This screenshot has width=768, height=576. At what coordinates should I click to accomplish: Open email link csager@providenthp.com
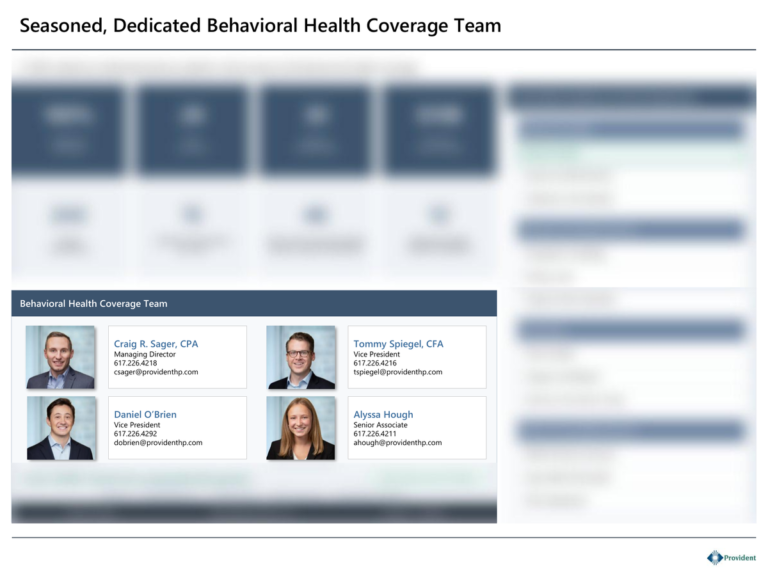click(156, 372)
